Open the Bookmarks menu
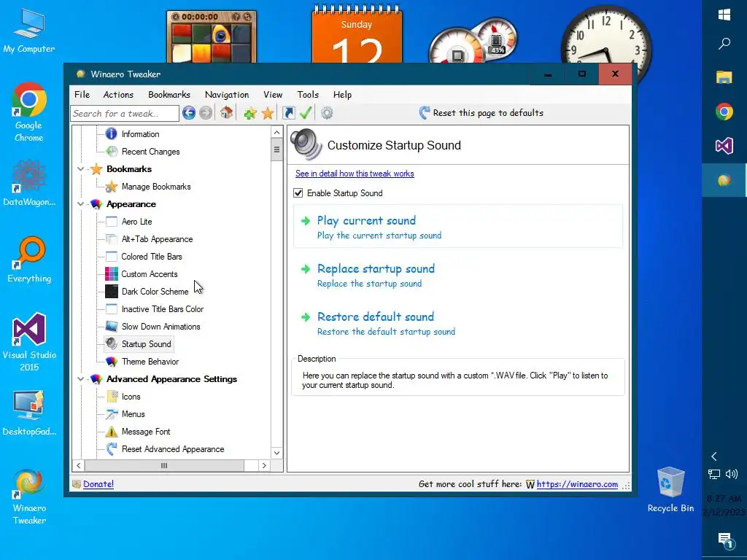The image size is (747, 560). click(169, 94)
